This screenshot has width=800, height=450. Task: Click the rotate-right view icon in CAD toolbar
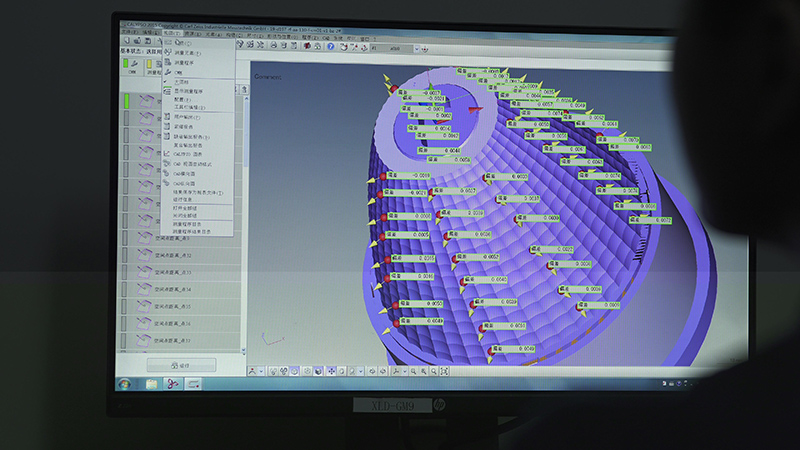383,371
